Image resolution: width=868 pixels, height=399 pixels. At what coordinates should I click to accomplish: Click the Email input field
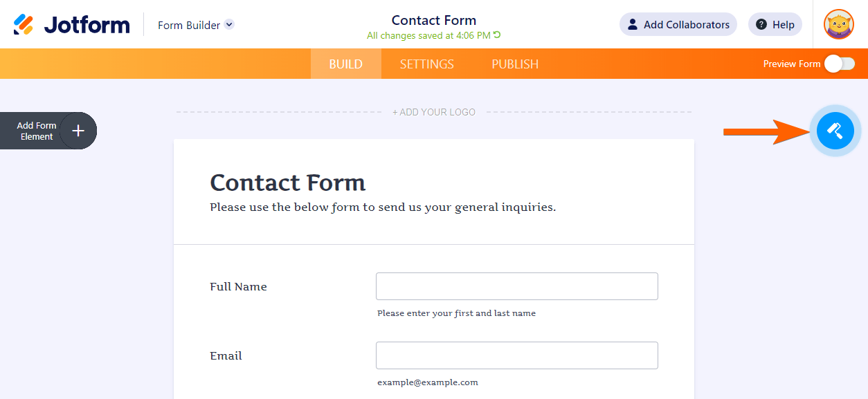(516, 355)
